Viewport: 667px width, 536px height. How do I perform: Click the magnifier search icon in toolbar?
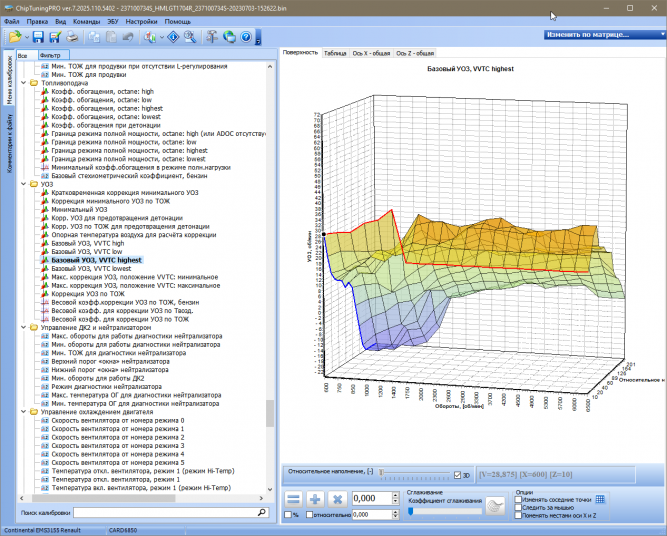(x=190, y=37)
